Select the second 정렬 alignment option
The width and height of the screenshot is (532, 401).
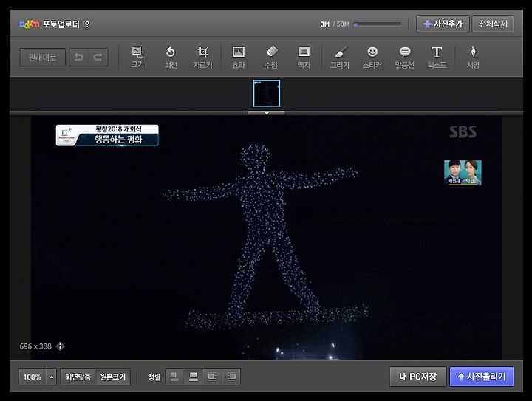(194, 377)
